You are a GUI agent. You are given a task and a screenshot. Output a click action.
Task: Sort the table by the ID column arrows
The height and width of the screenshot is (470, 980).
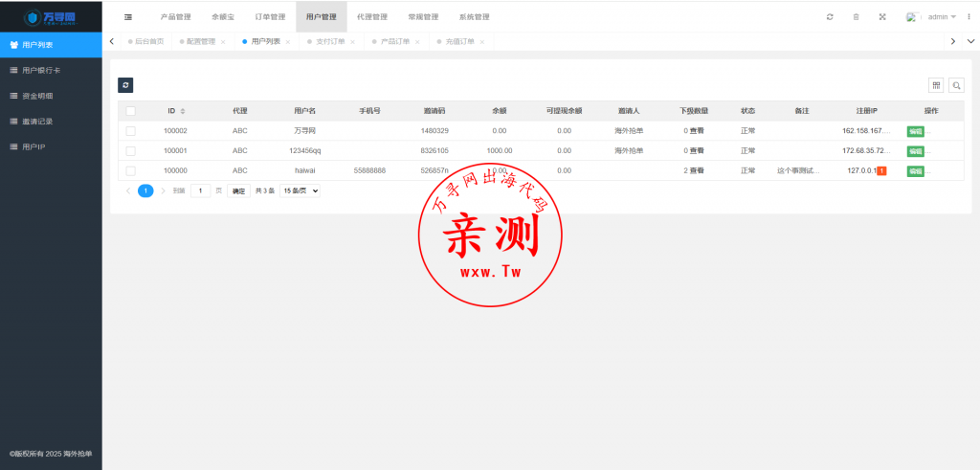pyautogui.click(x=183, y=111)
